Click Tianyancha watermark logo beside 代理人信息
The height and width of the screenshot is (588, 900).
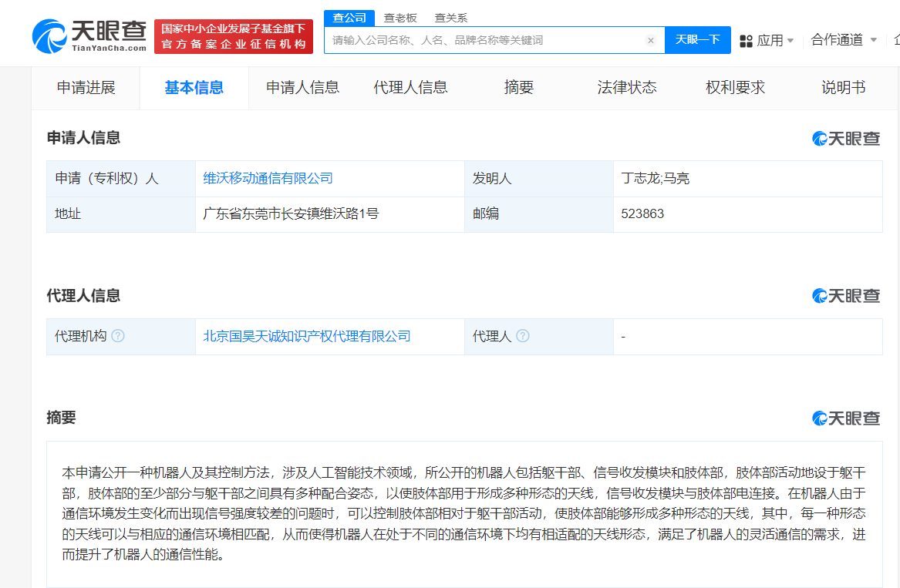(846, 296)
